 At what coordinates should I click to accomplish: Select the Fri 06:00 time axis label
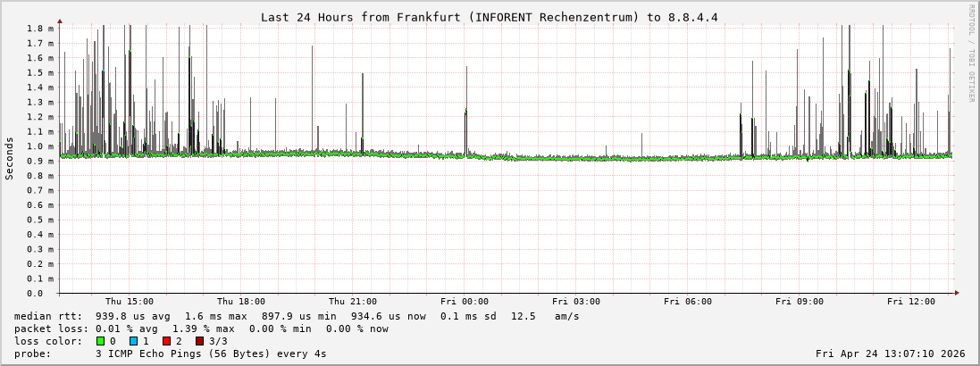687,302
